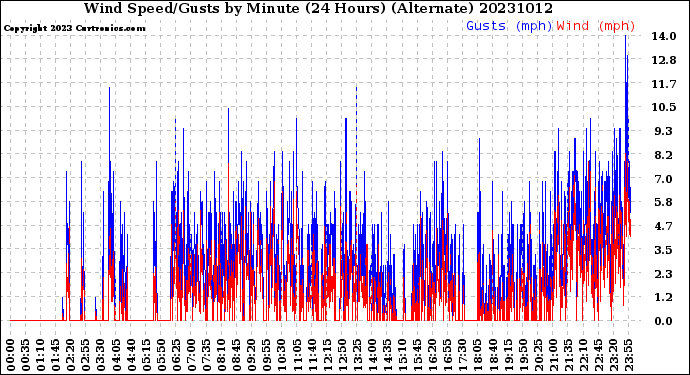This screenshot has height=375, width=690.
Task: Click the 'Gusts (mph)' legend label
Action: [509, 26]
